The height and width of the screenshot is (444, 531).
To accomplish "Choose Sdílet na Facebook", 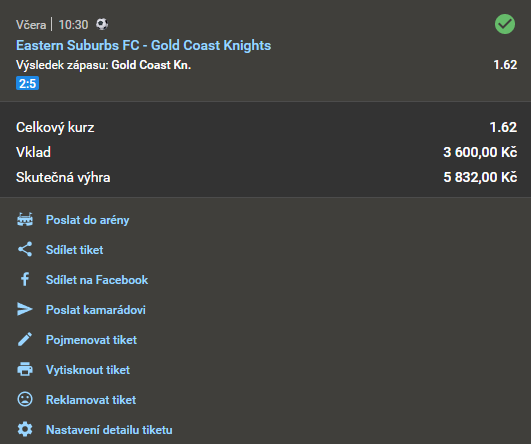I will [97, 280].
